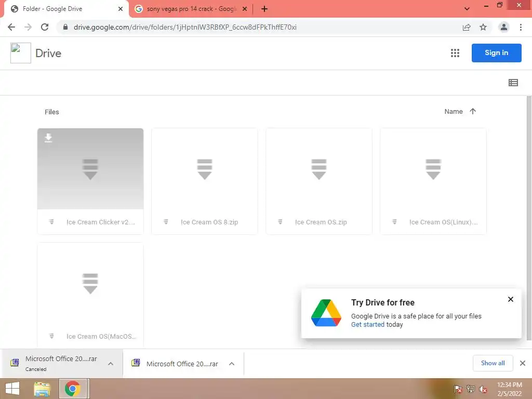Click the RAR icon of the second download
The height and width of the screenshot is (399, 532).
tap(136, 363)
